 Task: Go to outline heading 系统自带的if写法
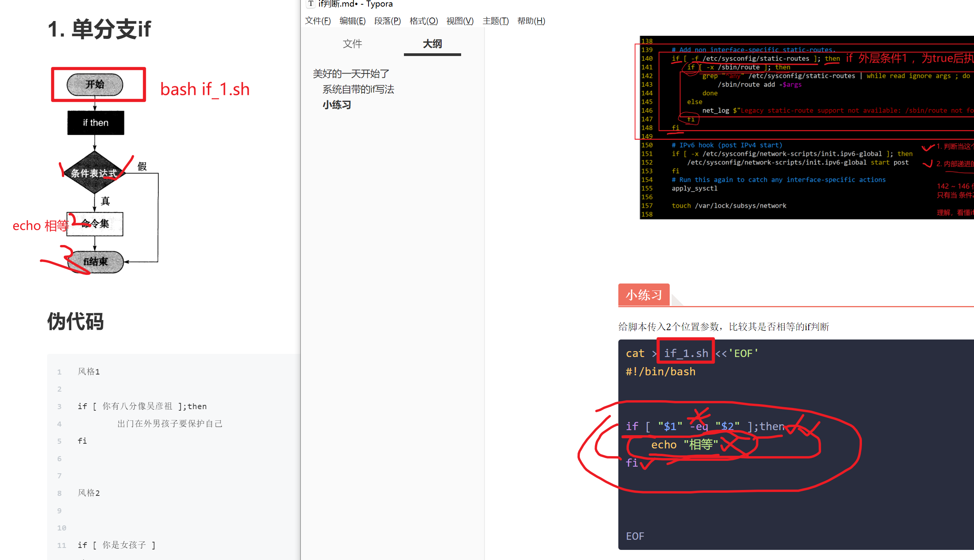pos(358,89)
